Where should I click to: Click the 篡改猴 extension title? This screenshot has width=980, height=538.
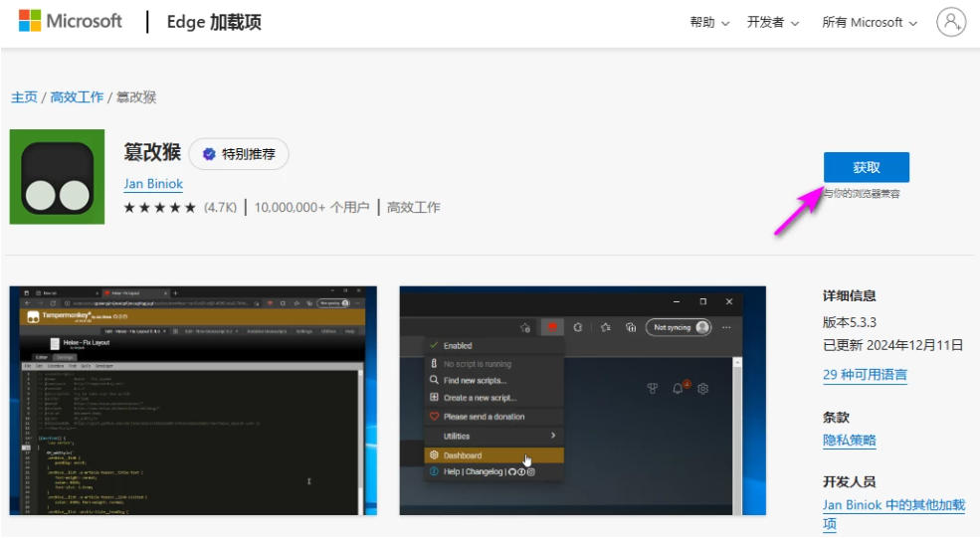[152, 152]
